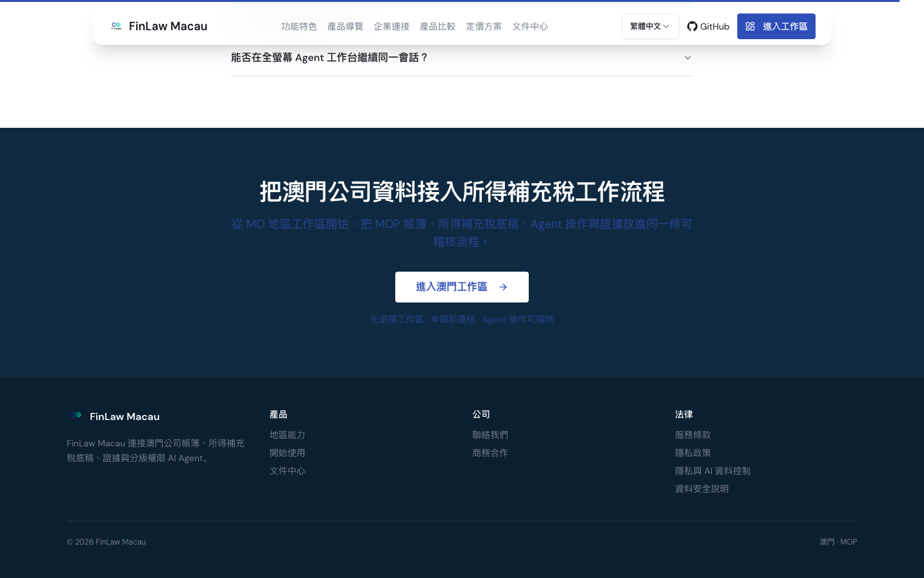Click the footer FinLaw Macau logo icon
This screenshot has width=924, height=578.
pyautogui.click(x=76, y=416)
